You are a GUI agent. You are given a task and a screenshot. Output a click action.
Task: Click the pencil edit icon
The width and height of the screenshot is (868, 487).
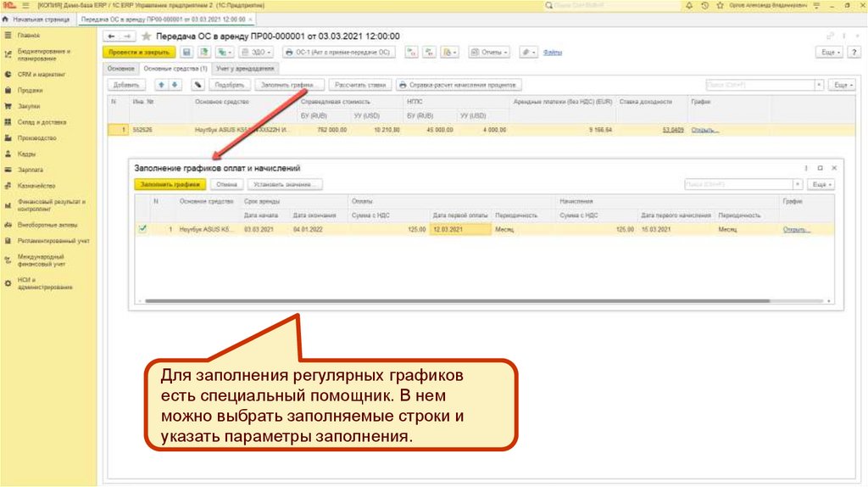198,85
